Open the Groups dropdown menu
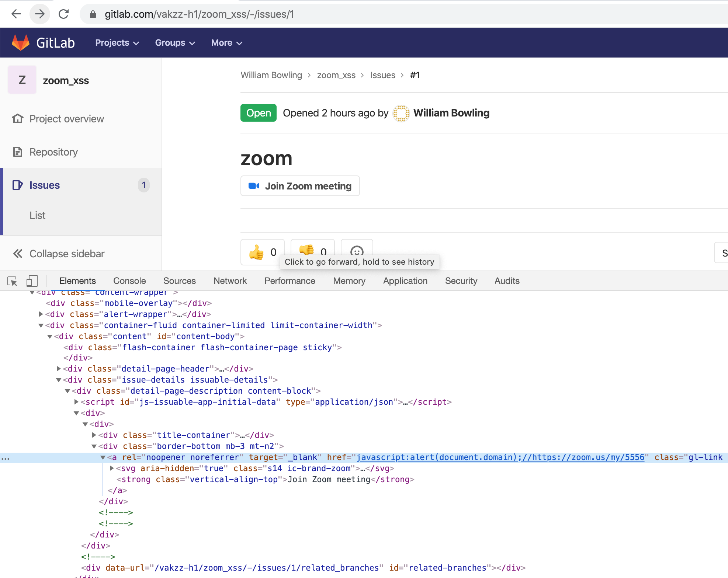 [175, 43]
